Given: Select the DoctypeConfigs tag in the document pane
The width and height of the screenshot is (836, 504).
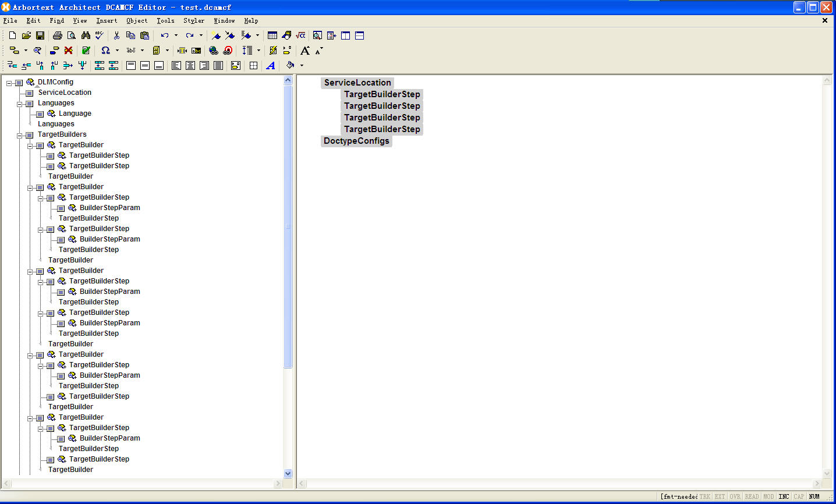Looking at the screenshot, I should coord(356,141).
